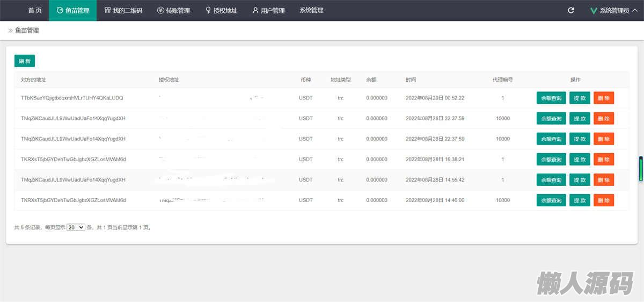
Task: Click 删除 in first table row
Action: [x=604, y=98]
